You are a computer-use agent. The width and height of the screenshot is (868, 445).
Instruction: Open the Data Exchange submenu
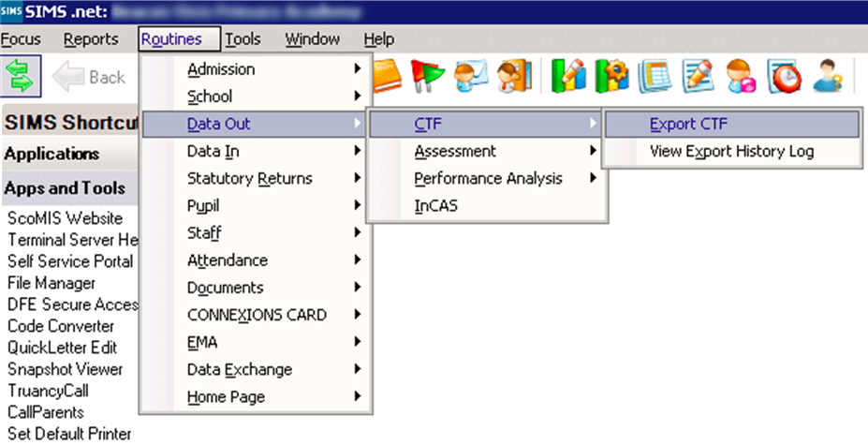coord(255,369)
